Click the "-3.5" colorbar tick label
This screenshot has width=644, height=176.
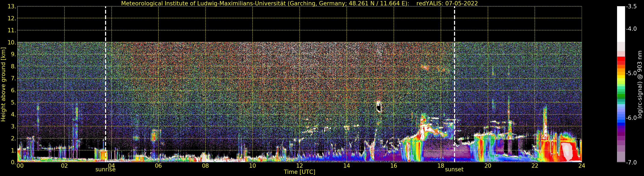click(631, 6)
